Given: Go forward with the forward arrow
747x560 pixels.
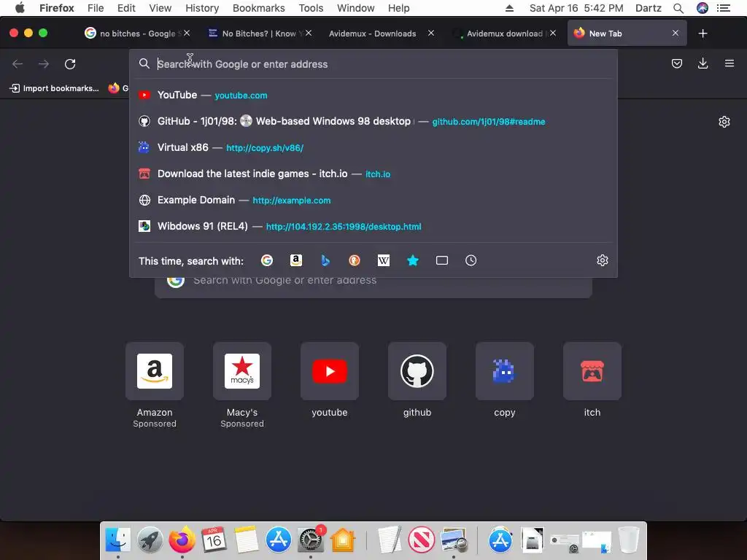Looking at the screenshot, I should pyautogui.click(x=44, y=64).
